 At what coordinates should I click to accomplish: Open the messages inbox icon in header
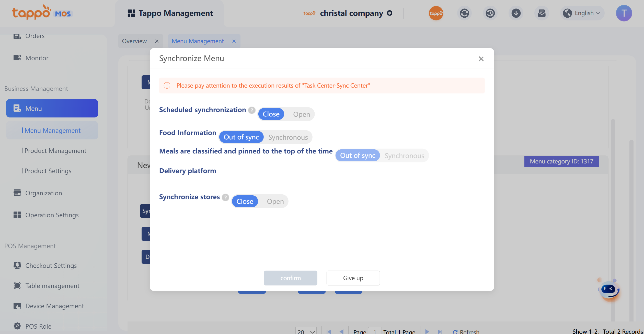click(x=542, y=13)
